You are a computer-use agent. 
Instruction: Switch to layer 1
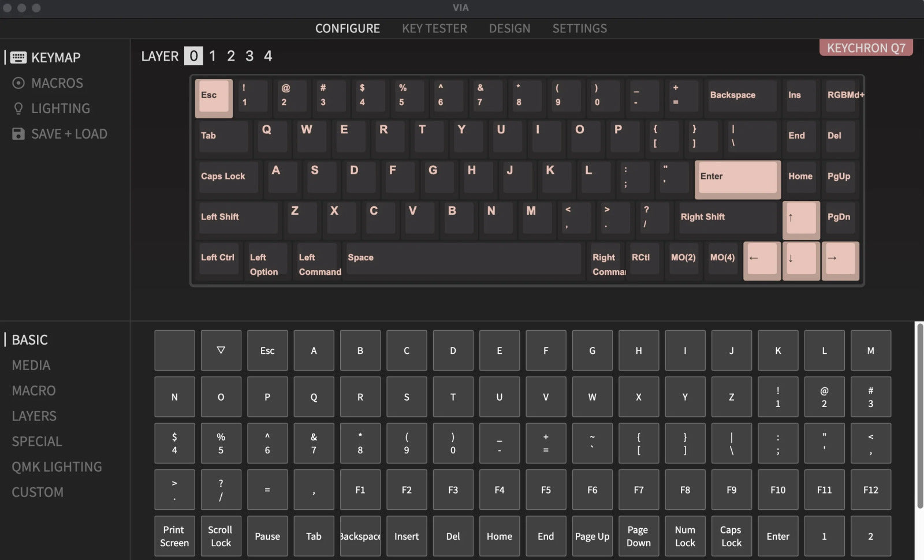click(213, 56)
